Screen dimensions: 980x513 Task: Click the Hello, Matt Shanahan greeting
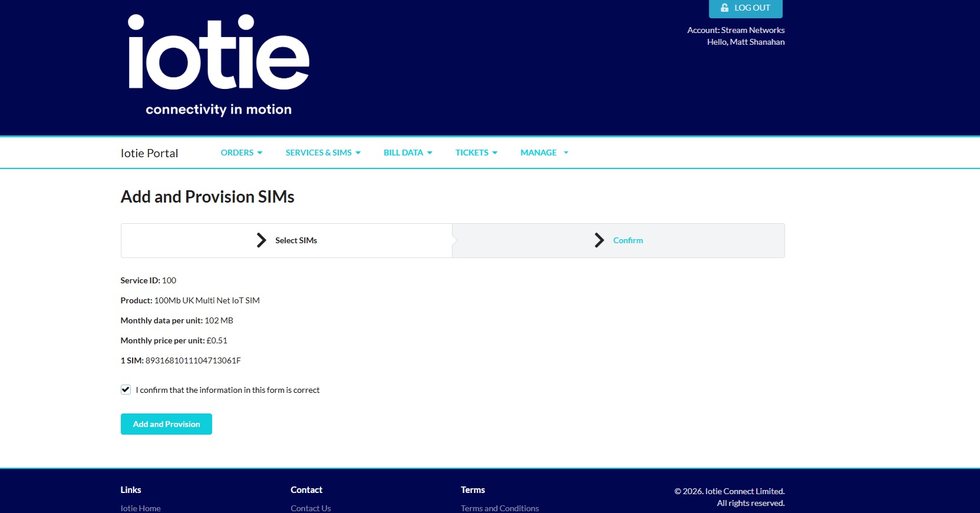746,42
